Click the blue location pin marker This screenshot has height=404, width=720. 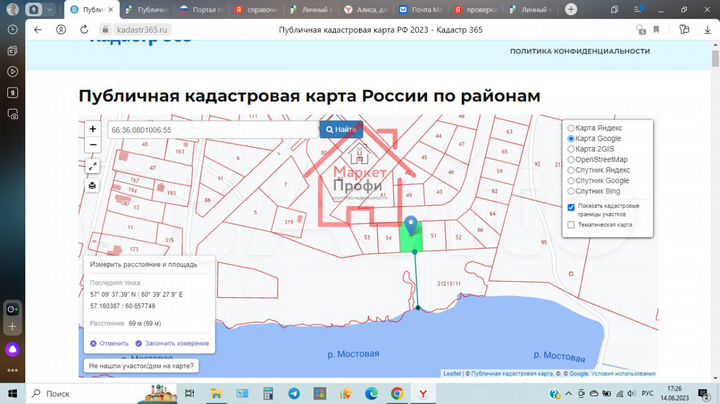click(411, 226)
